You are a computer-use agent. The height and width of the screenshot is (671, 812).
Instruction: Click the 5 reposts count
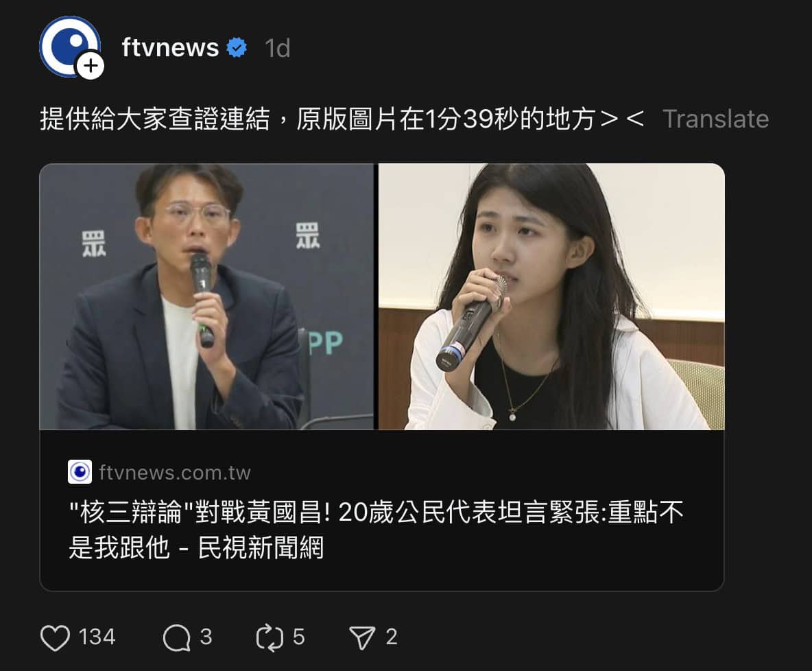click(299, 637)
